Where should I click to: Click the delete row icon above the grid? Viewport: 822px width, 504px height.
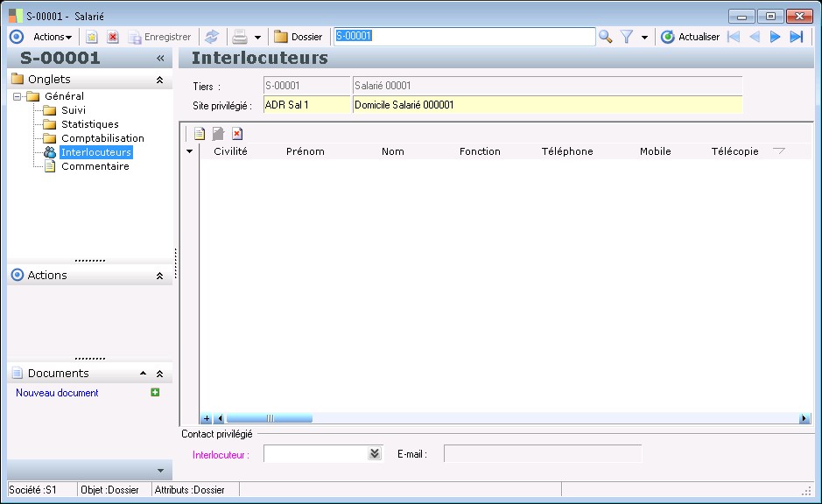coord(237,134)
